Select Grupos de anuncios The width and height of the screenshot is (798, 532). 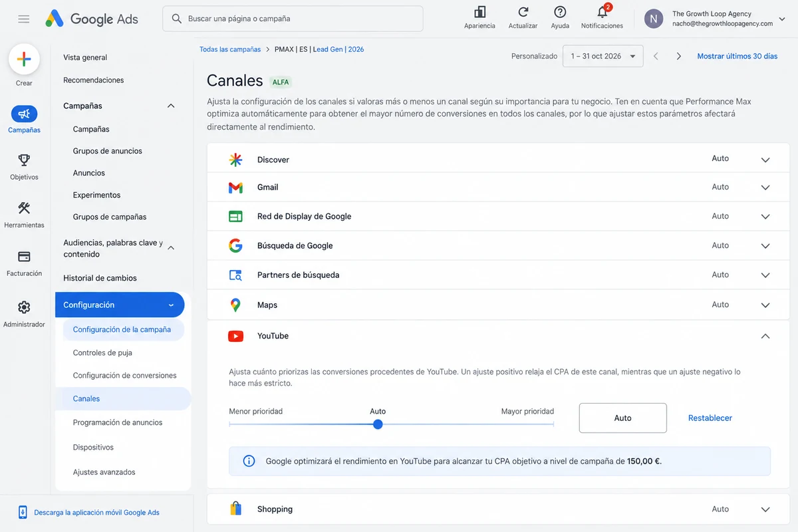pyautogui.click(x=108, y=151)
